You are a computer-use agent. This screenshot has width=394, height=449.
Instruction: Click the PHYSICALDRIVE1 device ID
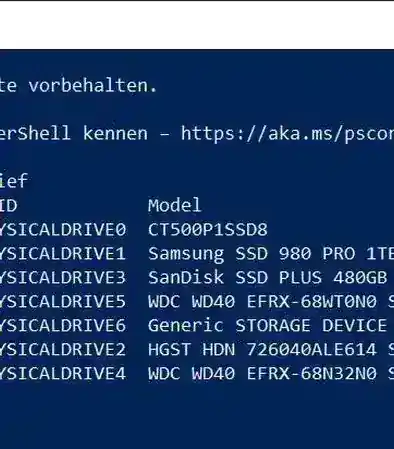pyautogui.click(x=63, y=253)
